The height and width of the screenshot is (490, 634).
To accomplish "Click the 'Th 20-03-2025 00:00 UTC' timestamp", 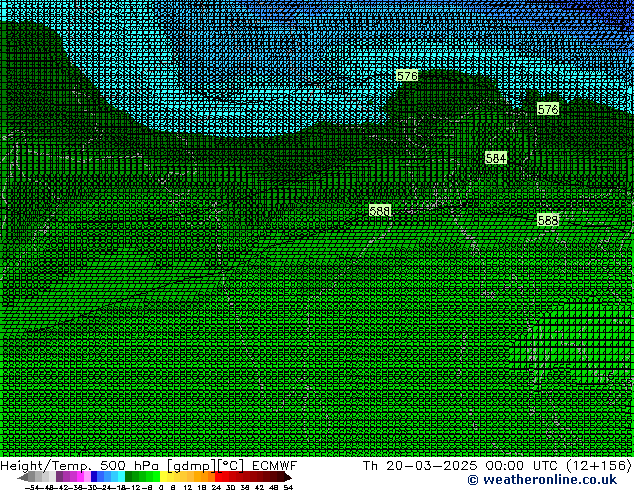I will point(461,466).
